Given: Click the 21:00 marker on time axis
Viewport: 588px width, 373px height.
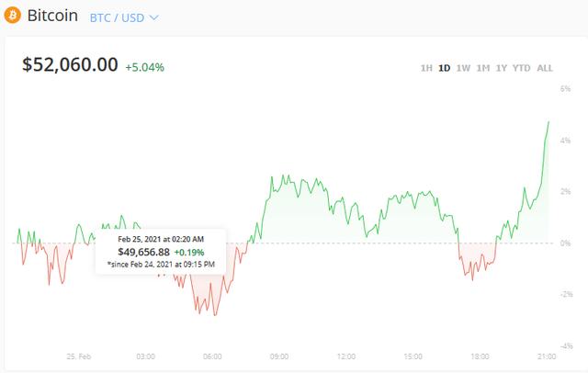Looking at the screenshot, I should click(x=547, y=356).
